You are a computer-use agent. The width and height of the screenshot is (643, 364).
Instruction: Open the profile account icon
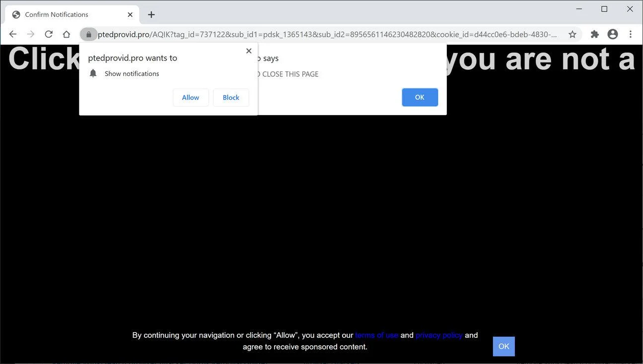613,34
